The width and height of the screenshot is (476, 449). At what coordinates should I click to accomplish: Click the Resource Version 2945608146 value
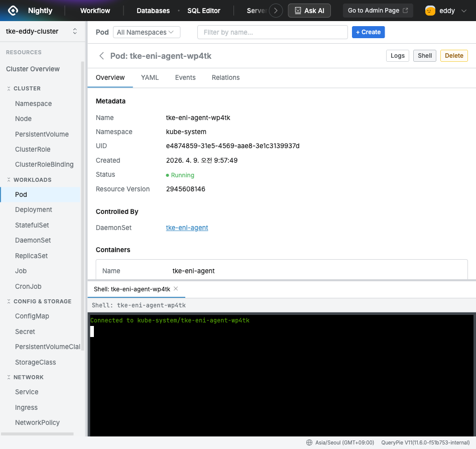click(x=185, y=189)
